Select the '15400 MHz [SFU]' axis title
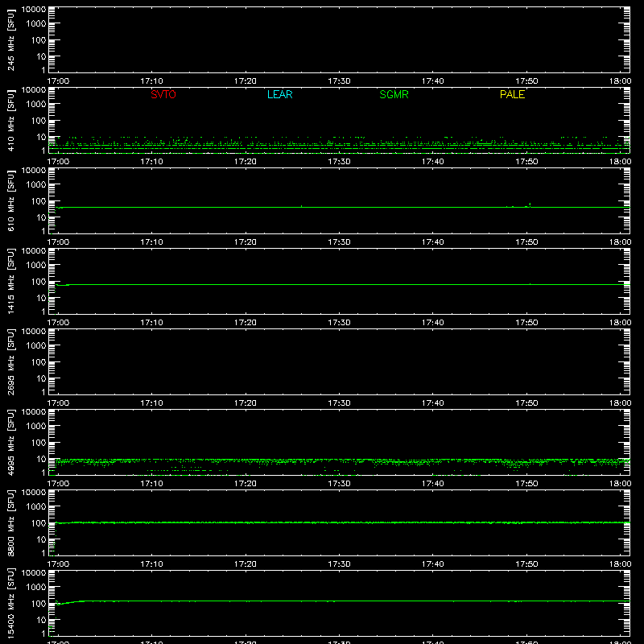This screenshot has width=644, height=644. [10, 603]
